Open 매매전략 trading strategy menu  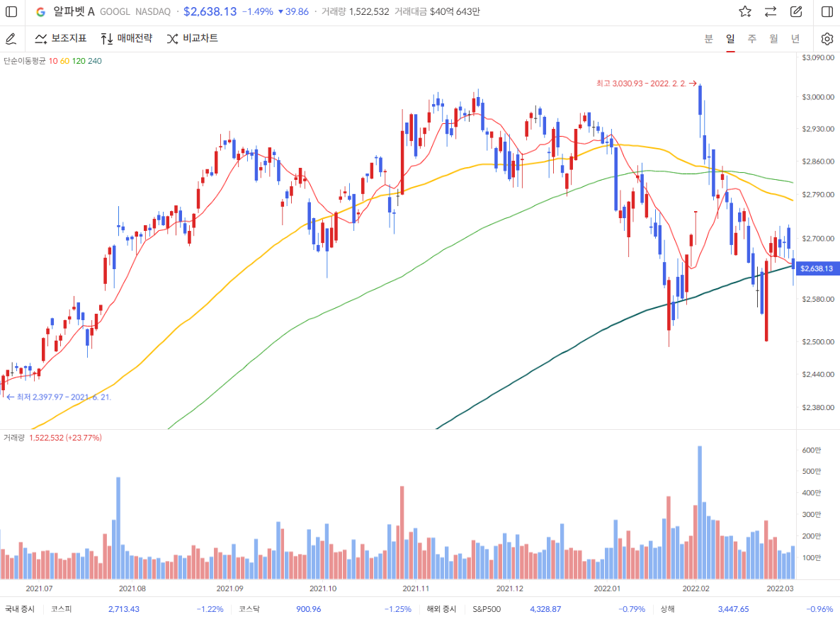click(x=127, y=38)
